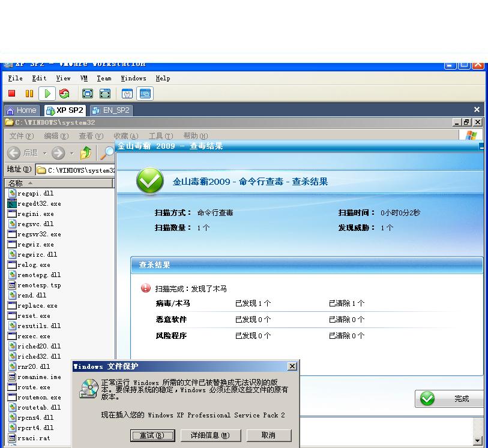This screenshot has height=448, width=488.
Task: Select the relog.exe file
Action: point(29,265)
